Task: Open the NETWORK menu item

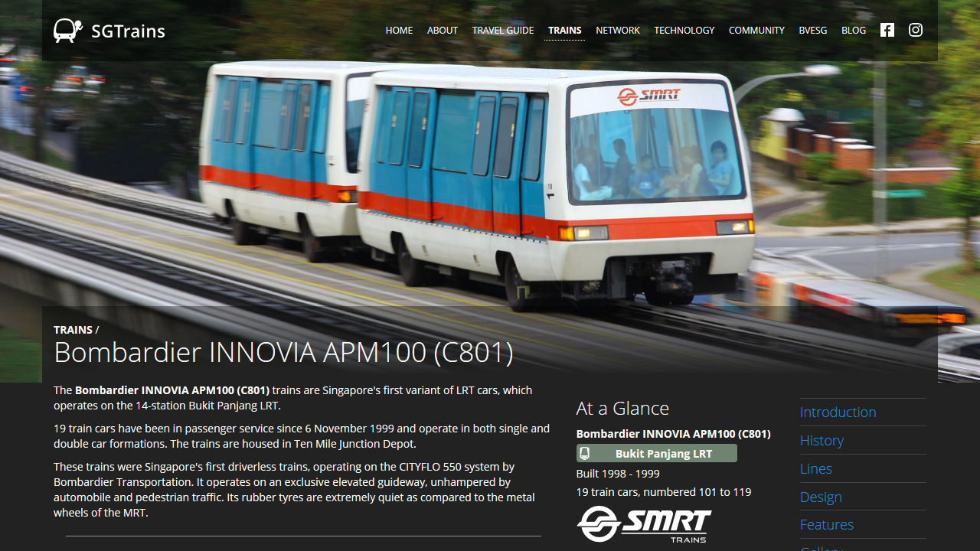Action: coord(618,31)
